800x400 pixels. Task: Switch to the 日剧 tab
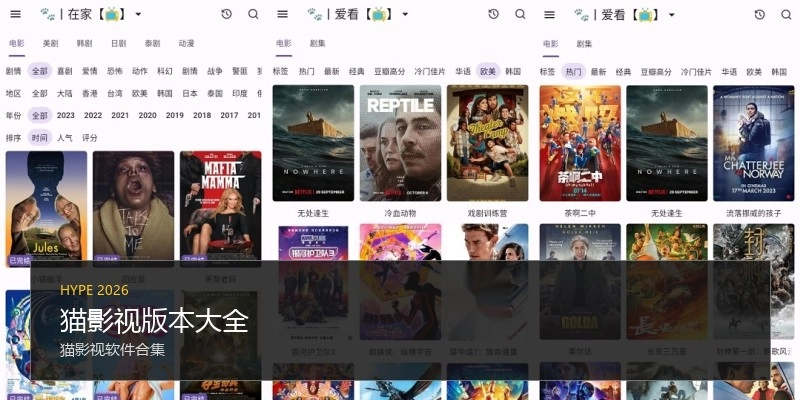118,43
